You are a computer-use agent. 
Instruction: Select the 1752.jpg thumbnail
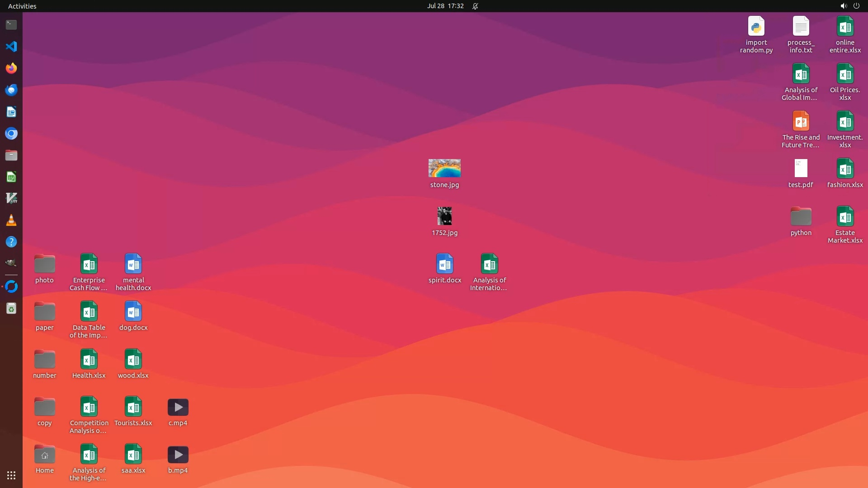[444, 216]
